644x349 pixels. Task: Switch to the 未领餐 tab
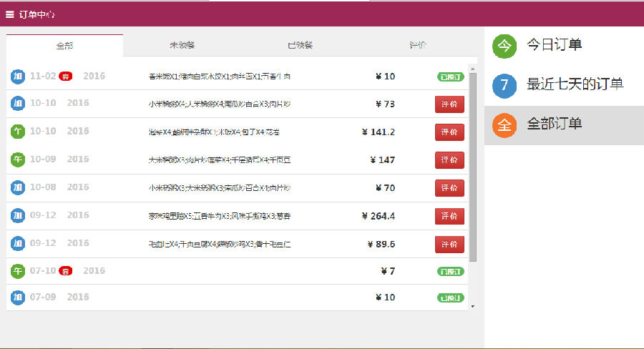182,45
